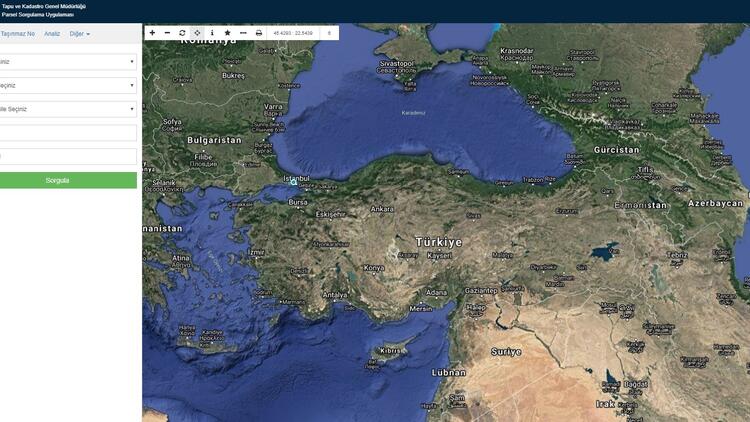Click the zoom level number box

point(329,33)
